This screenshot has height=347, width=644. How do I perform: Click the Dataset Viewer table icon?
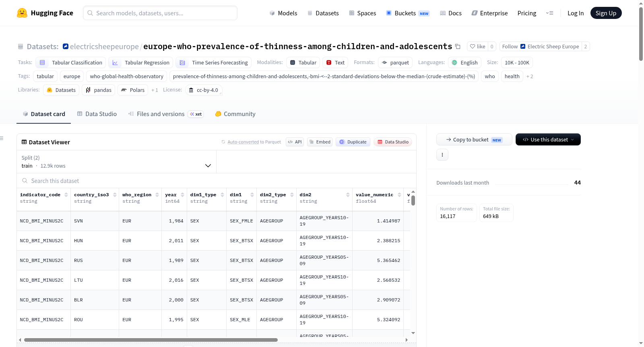(24, 142)
